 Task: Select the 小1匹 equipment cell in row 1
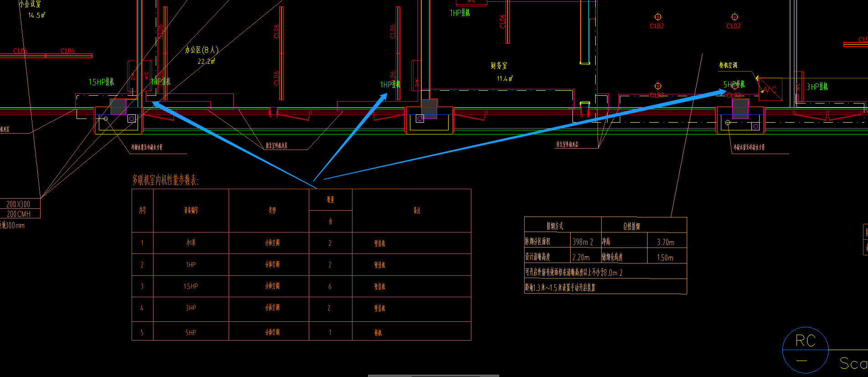191,243
